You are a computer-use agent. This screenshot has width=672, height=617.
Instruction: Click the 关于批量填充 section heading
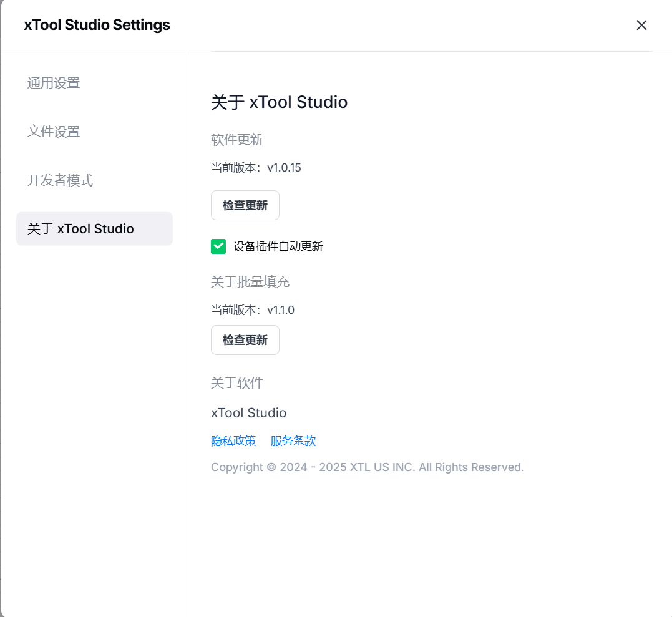tap(250, 282)
